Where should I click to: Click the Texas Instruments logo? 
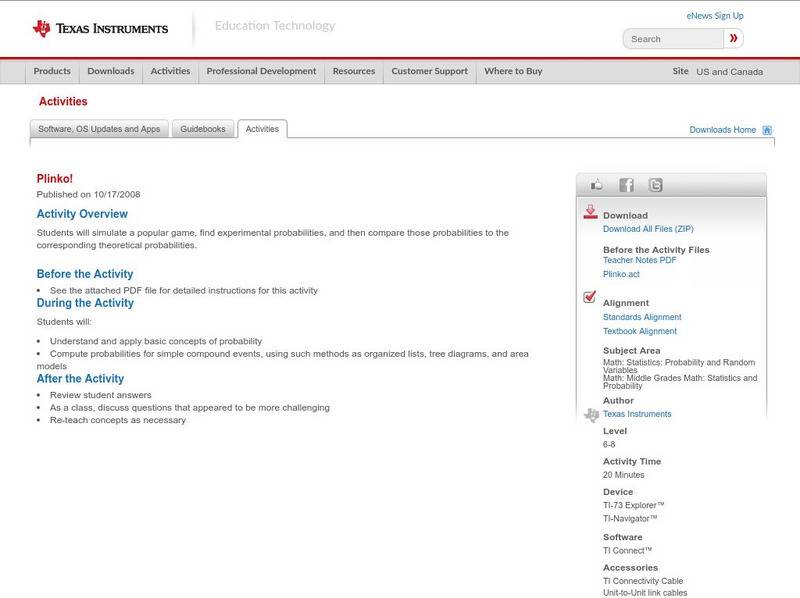point(100,28)
